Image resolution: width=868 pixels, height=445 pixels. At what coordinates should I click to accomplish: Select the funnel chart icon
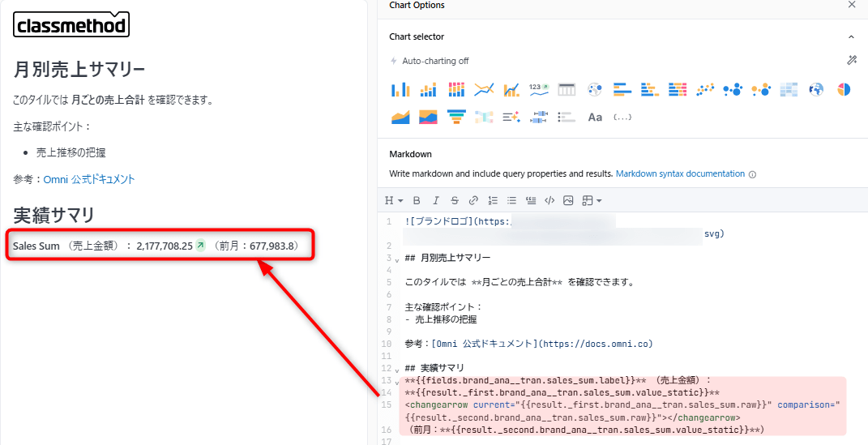[456, 117]
